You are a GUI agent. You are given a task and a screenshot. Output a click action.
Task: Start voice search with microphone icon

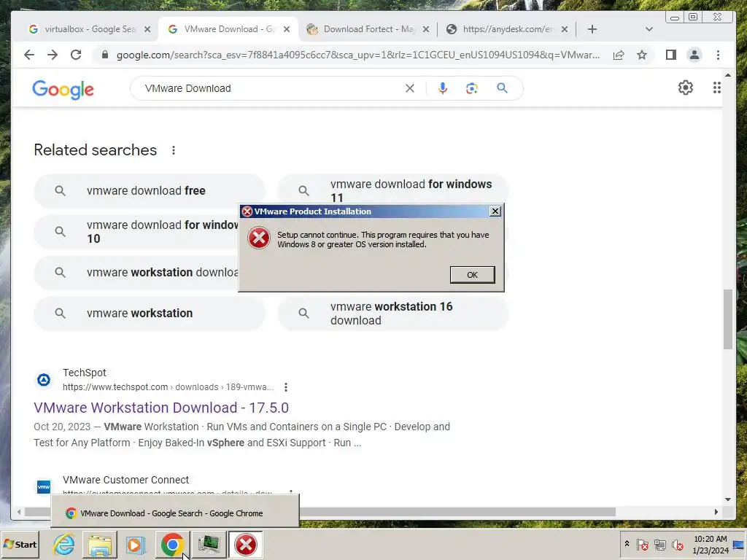coord(443,88)
